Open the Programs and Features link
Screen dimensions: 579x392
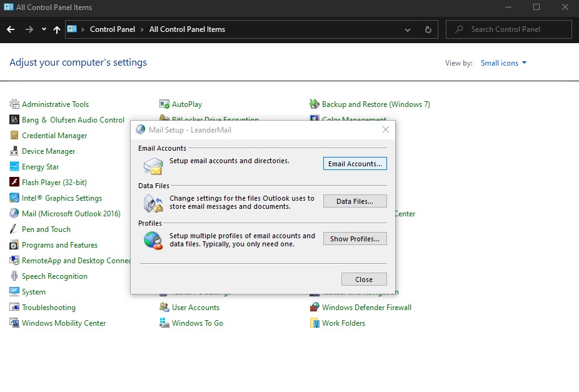[x=60, y=245]
